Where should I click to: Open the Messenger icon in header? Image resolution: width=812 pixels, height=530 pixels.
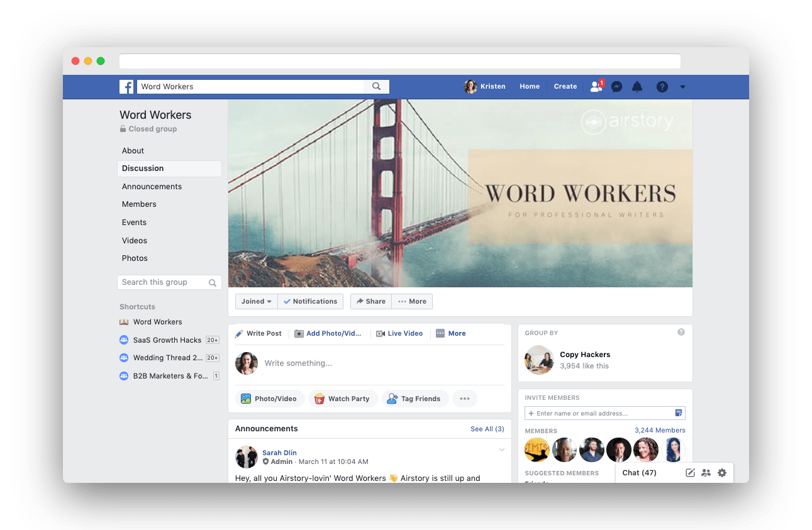pyautogui.click(x=617, y=87)
